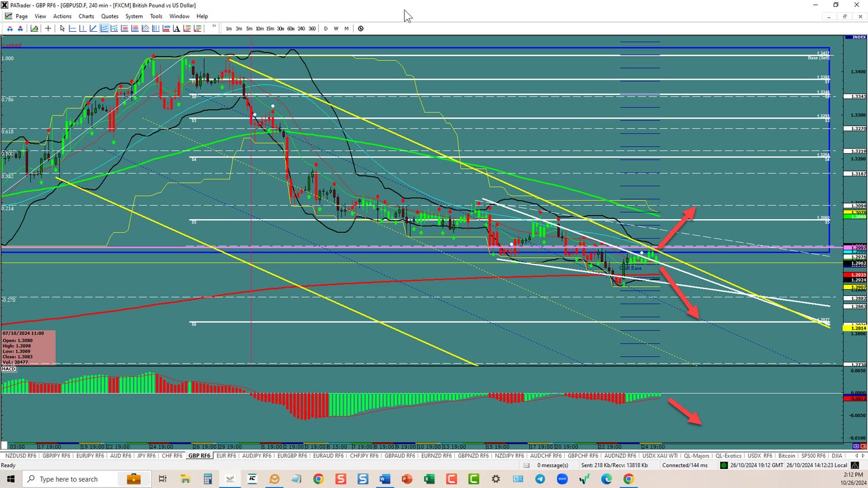Open the System menu
The height and width of the screenshot is (488, 868).
tap(134, 16)
